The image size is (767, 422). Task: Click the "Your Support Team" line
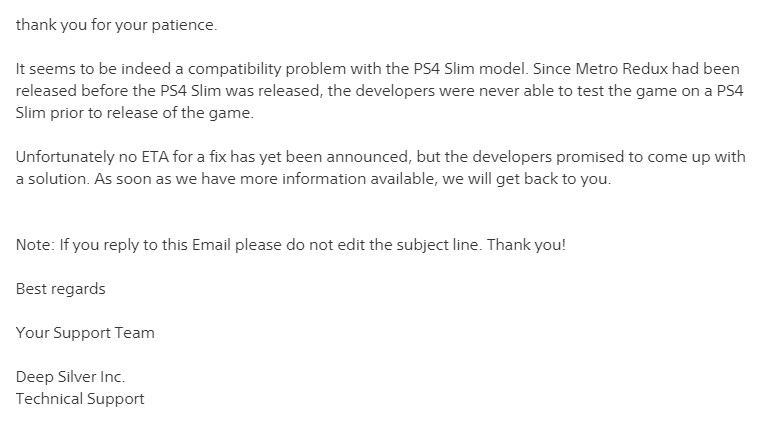pyautogui.click(x=85, y=333)
